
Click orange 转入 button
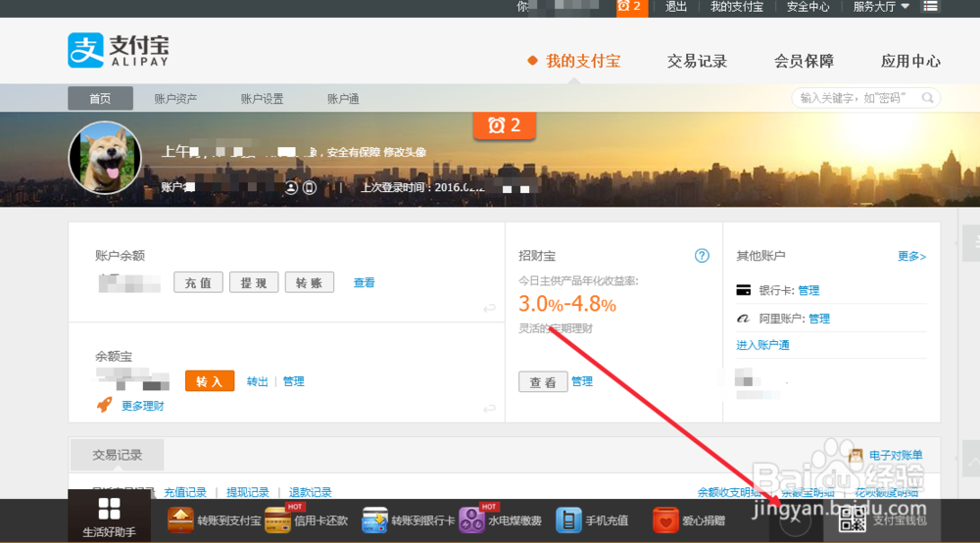click(x=210, y=381)
